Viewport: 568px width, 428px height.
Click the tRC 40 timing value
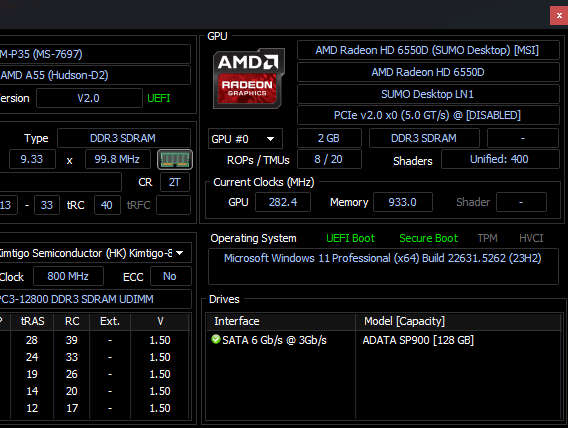pos(107,205)
